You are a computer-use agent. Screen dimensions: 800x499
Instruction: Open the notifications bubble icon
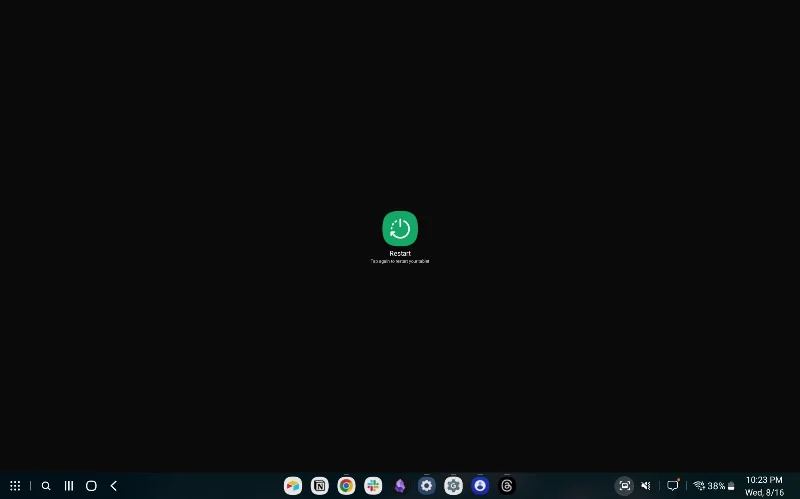click(673, 486)
